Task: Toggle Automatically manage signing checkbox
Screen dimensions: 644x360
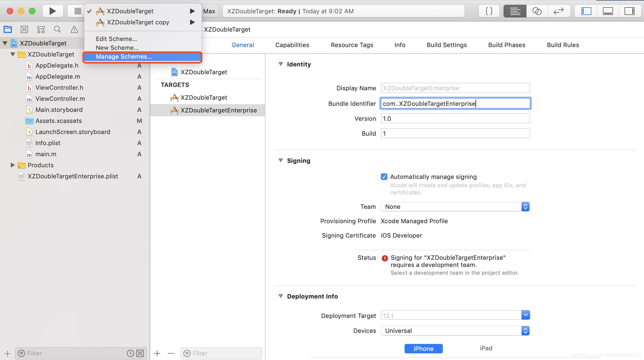Action: 384,177
